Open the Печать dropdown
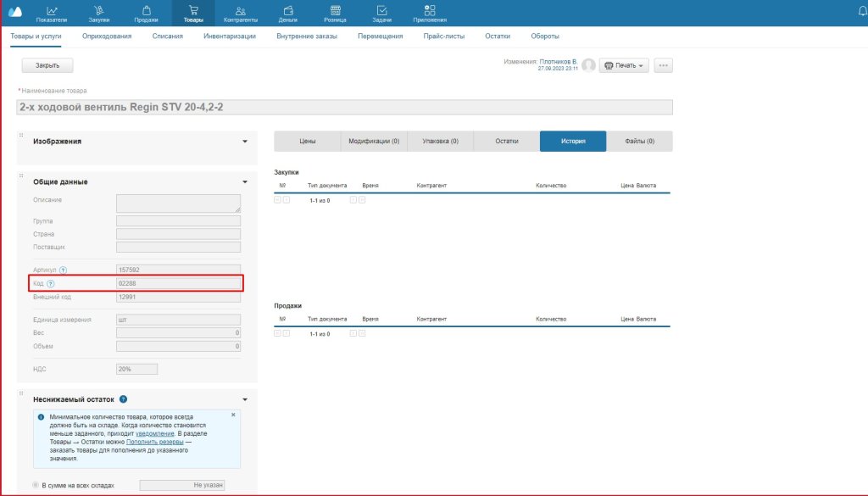This screenshot has width=868, height=496. pyautogui.click(x=624, y=65)
